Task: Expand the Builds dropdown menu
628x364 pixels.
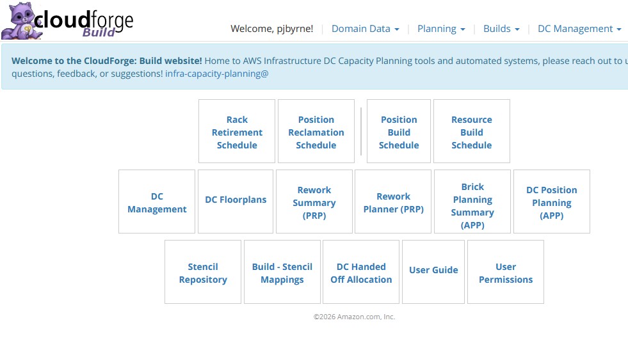Action: [501, 29]
